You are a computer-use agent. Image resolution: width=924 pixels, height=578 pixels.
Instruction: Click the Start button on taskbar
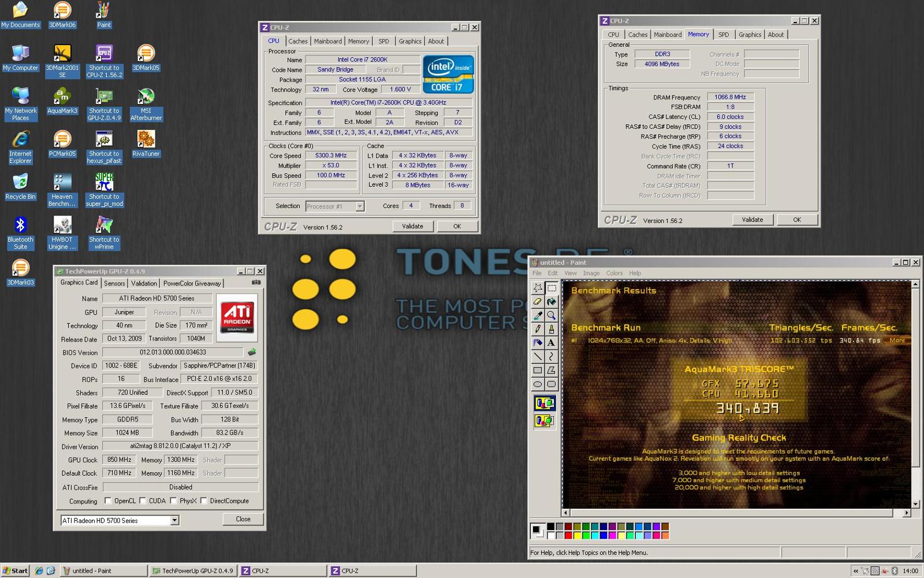pos(15,570)
